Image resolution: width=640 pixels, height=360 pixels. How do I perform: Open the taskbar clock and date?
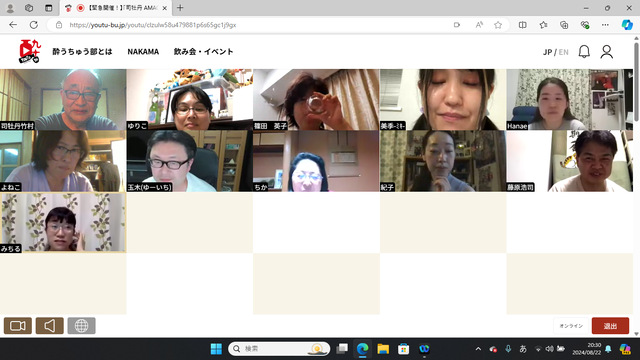tap(587, 349)
